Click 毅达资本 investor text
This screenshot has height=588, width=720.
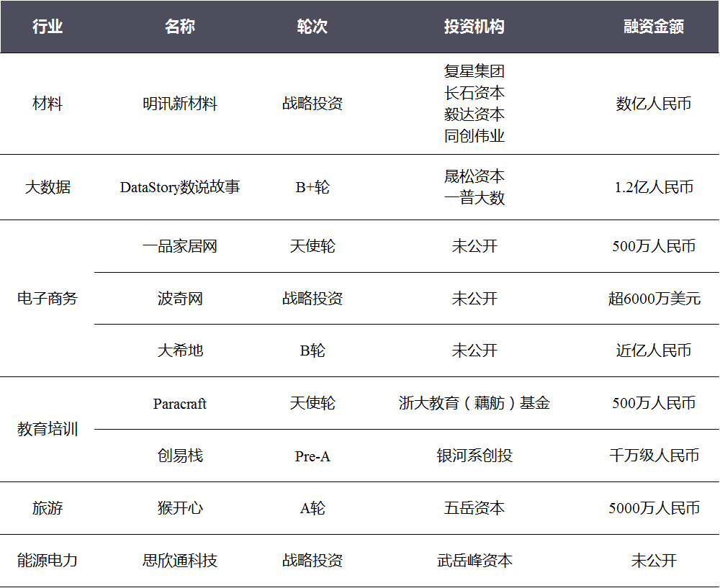coord(474,114)
